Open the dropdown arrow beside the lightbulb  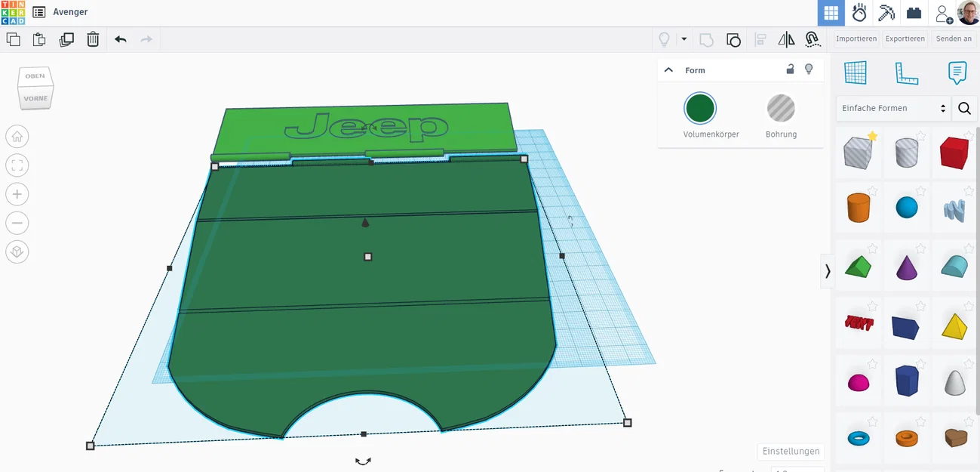pyautogui.click(x=684, y=39)
